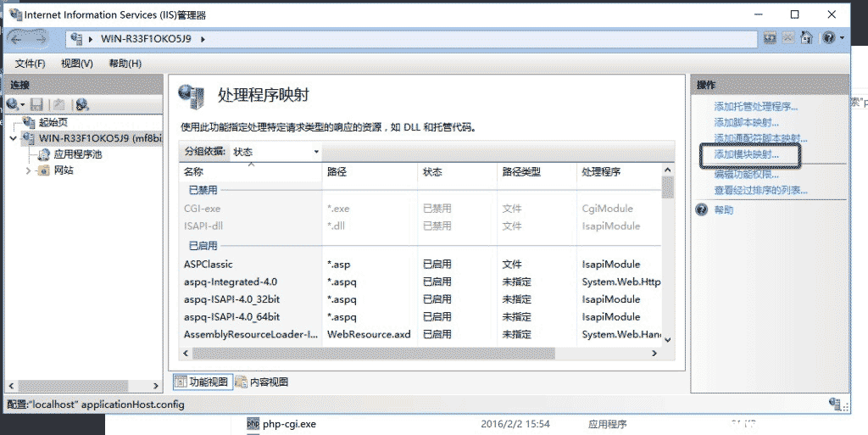Image resolution: width=868 pixels, height=435 pixels.
Task: Click the scroll-down arrow of the handler list
Action: click(x=668, y=340)
